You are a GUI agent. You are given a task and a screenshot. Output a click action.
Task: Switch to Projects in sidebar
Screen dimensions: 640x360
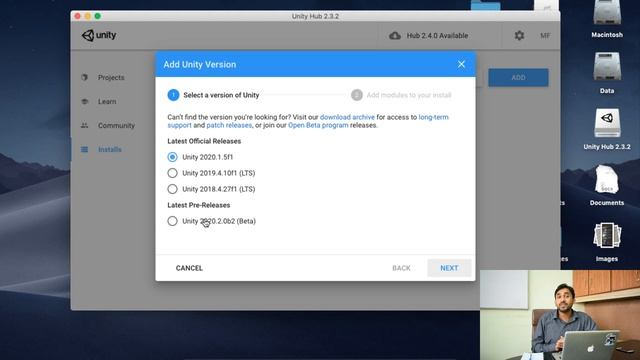111,78
